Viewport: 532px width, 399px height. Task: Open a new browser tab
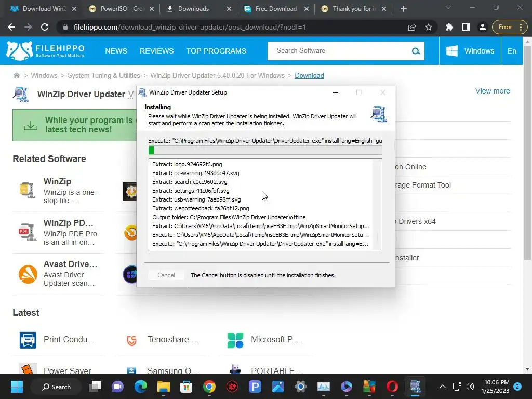click(x=403, y=9)
